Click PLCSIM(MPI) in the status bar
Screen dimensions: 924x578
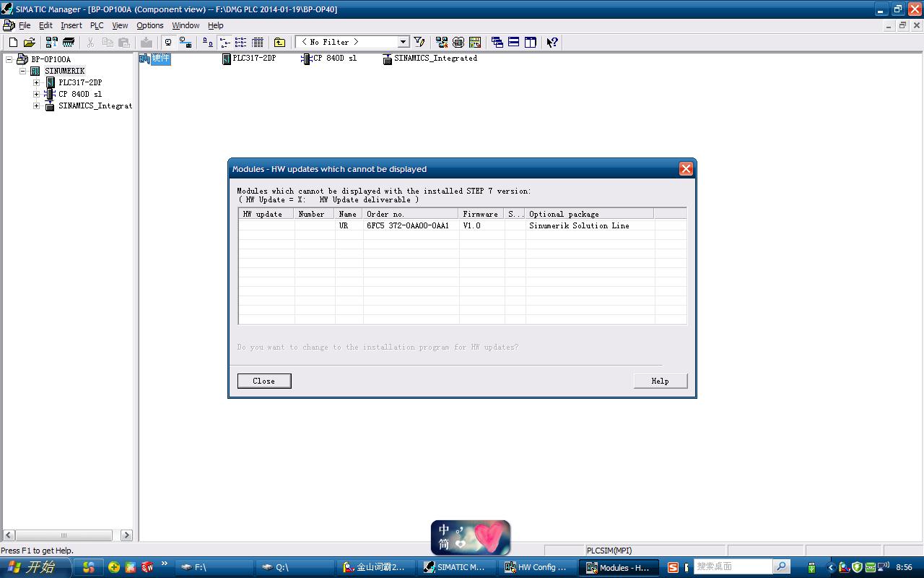coord(609,551)
